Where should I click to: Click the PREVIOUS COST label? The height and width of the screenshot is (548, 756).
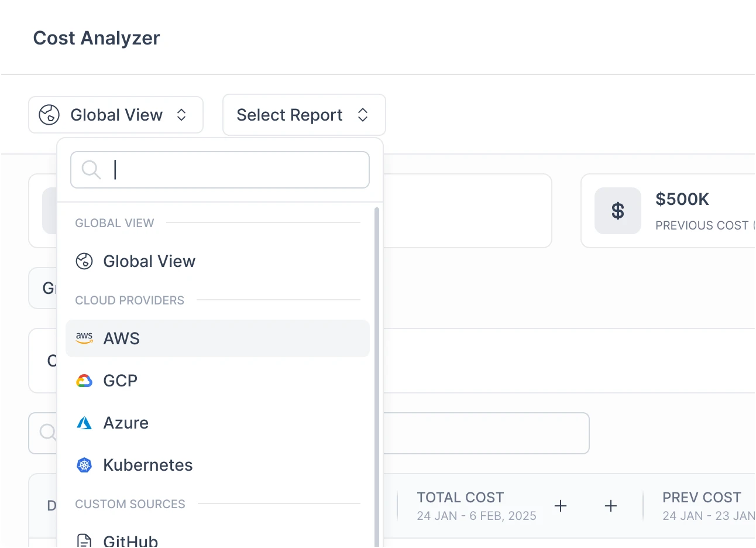pyautogui.click(x=702, y=225)
